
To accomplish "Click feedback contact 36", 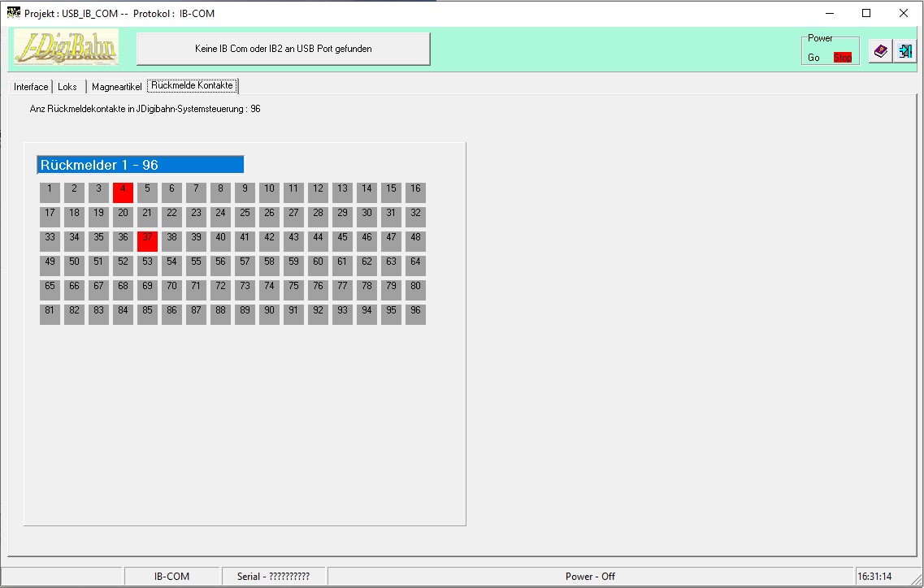I will pos(124,241).
